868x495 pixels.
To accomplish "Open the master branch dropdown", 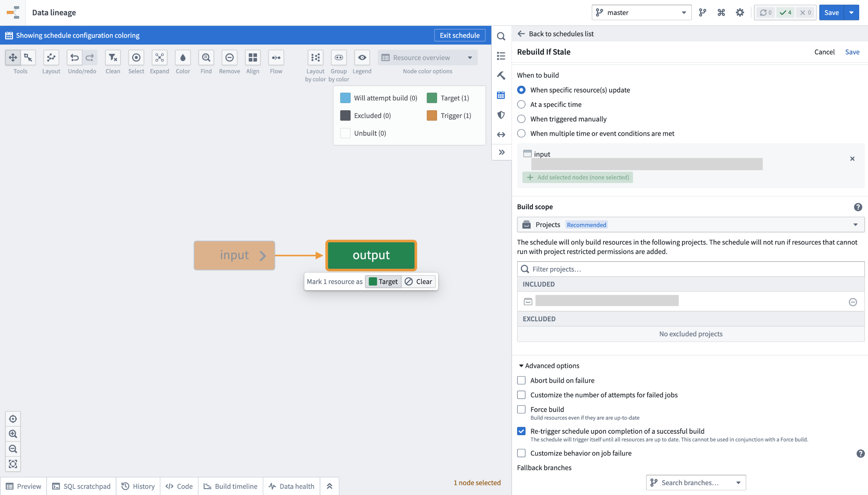I will (684, 12).
